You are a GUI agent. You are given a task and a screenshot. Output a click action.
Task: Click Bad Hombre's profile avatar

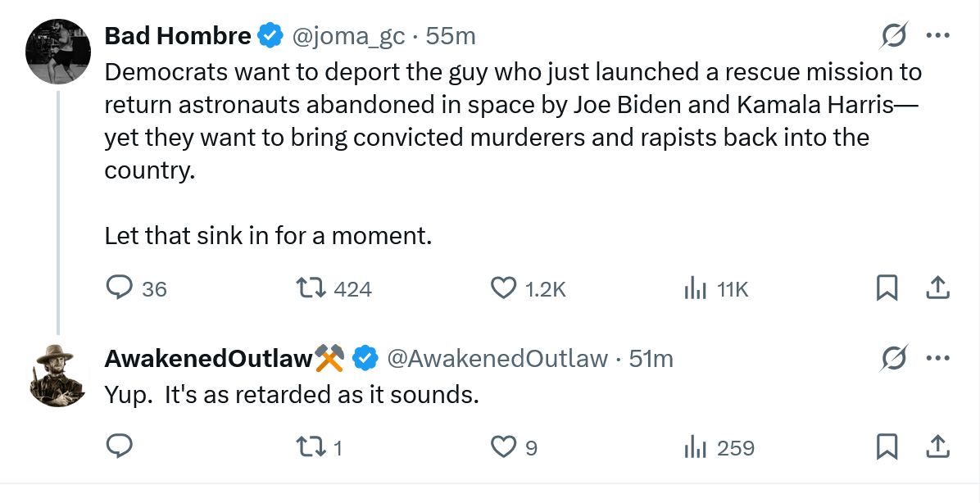click(58, 51)
